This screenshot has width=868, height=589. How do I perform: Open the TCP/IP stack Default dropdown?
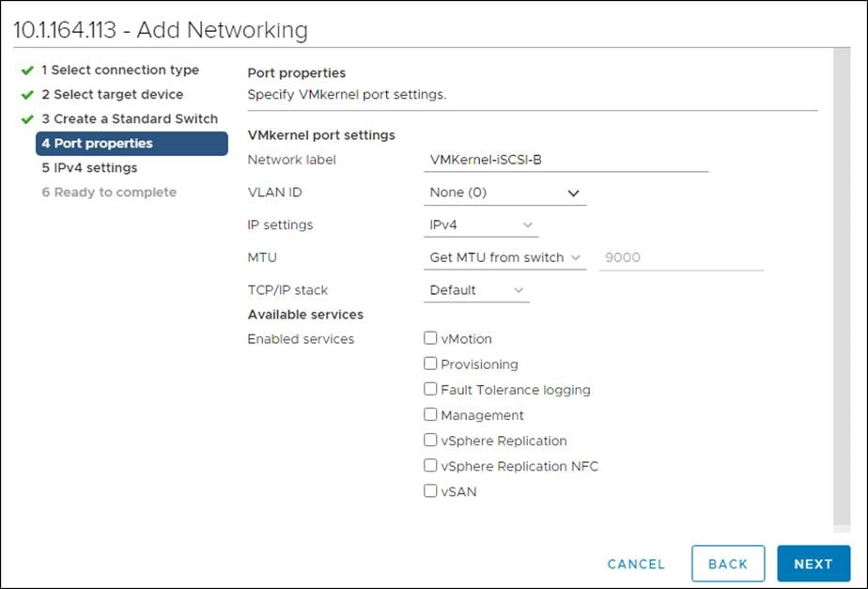coord(476,290)
